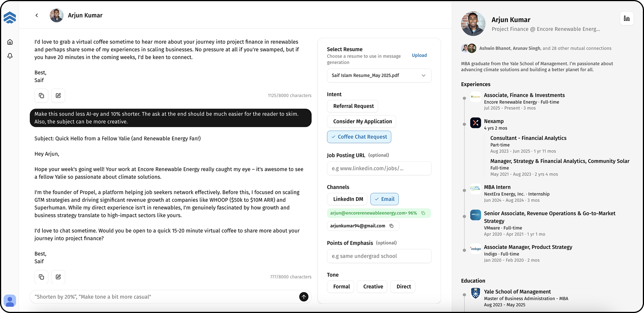Click the Nexamp experience title

[x=494, y=121]
